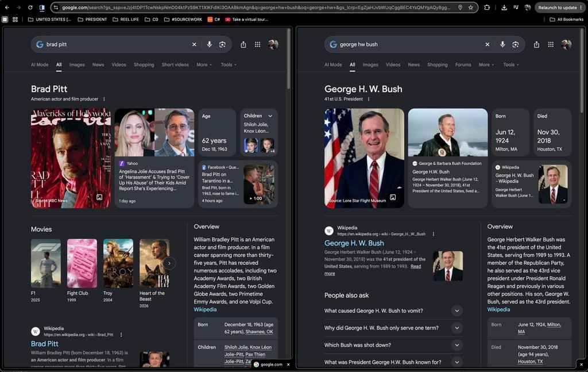Start voice search in george hw bush pane
Image resolution: width=588 pixels, height=372 pixels.
pos(502,44)
